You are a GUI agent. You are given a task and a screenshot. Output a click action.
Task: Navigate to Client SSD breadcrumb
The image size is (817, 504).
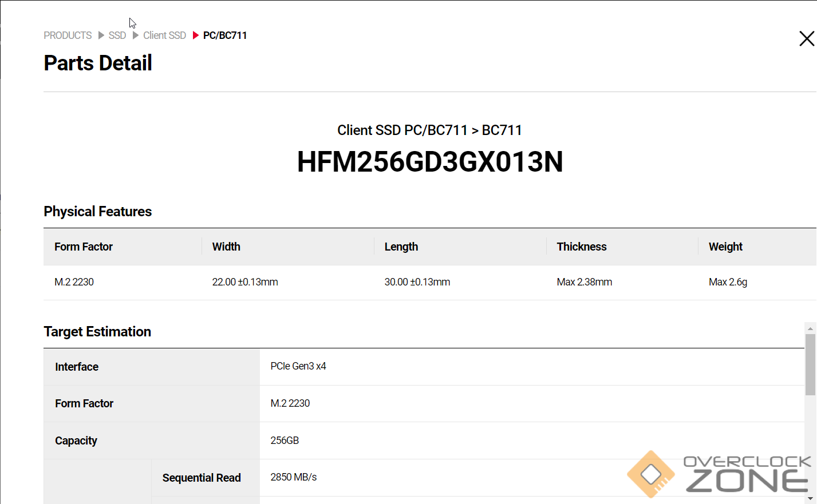[x=165, y=35]
